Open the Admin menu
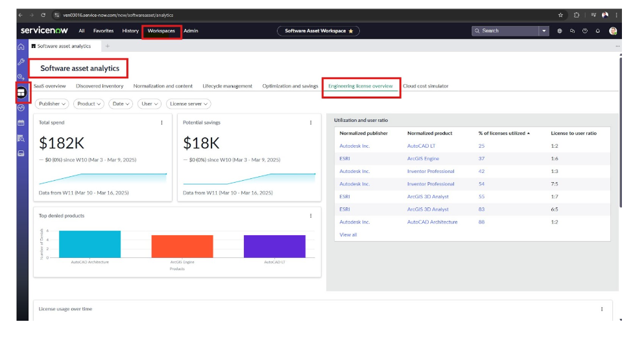Viewport: 644px width, 348px height. click(191, 30)
